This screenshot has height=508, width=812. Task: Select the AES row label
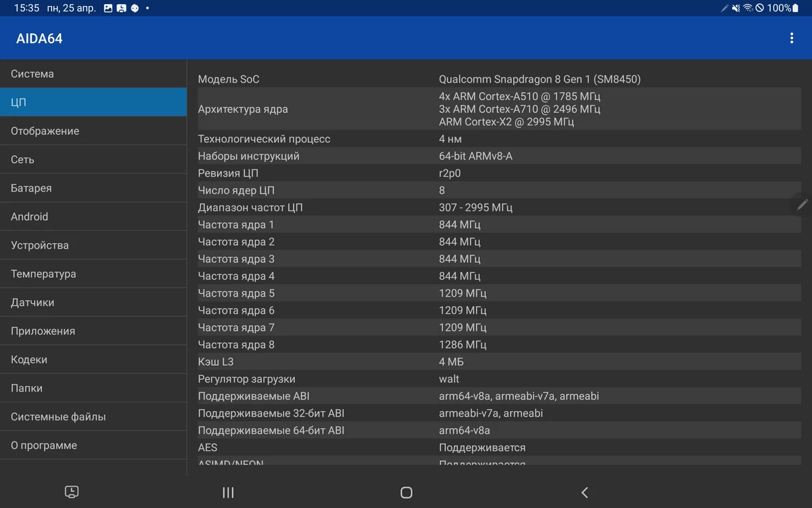(208, 448)
